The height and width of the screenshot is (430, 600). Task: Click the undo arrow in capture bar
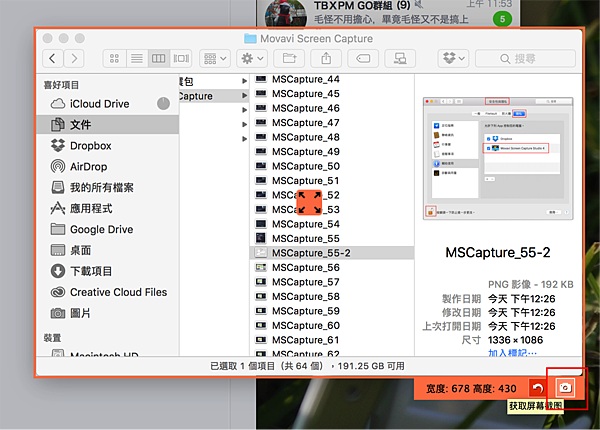(x=538, y=389)
